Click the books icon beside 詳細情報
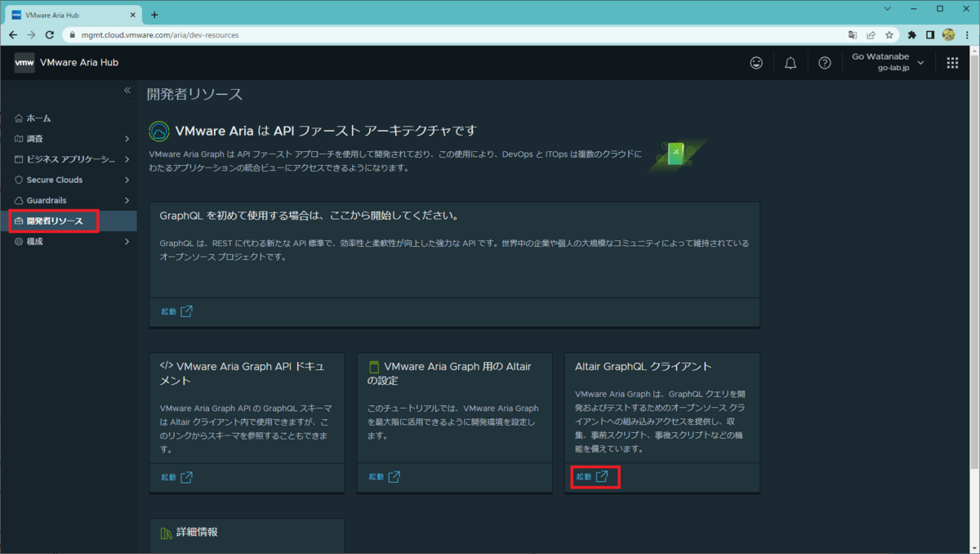The width and height of the screenshot is (980, 554). pyautogui.click(x=166, y=533)
